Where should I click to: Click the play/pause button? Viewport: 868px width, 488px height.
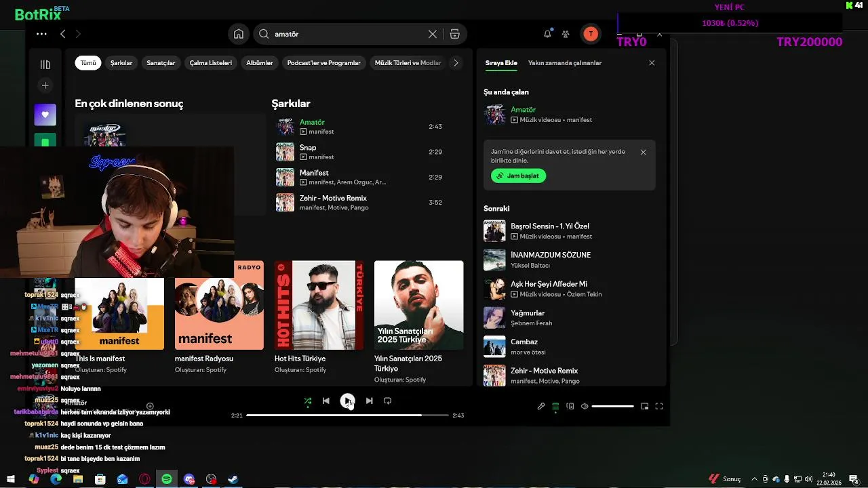click(x=347, y=401)
